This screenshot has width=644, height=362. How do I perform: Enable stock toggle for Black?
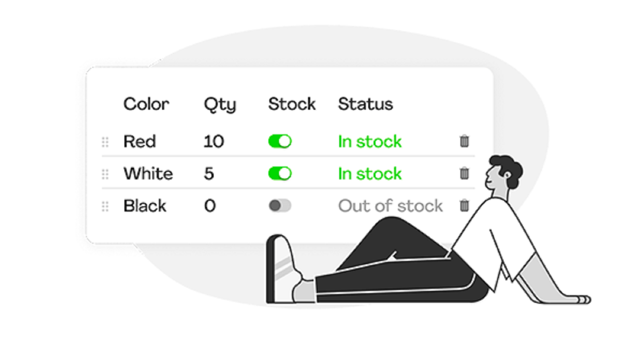pos(280,206)
